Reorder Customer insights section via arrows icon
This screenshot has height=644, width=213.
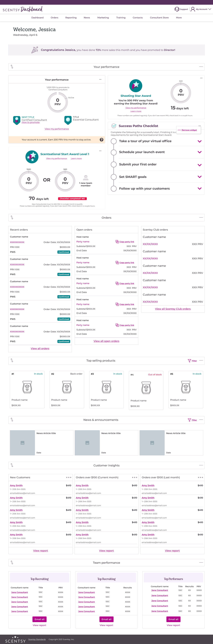12,465
